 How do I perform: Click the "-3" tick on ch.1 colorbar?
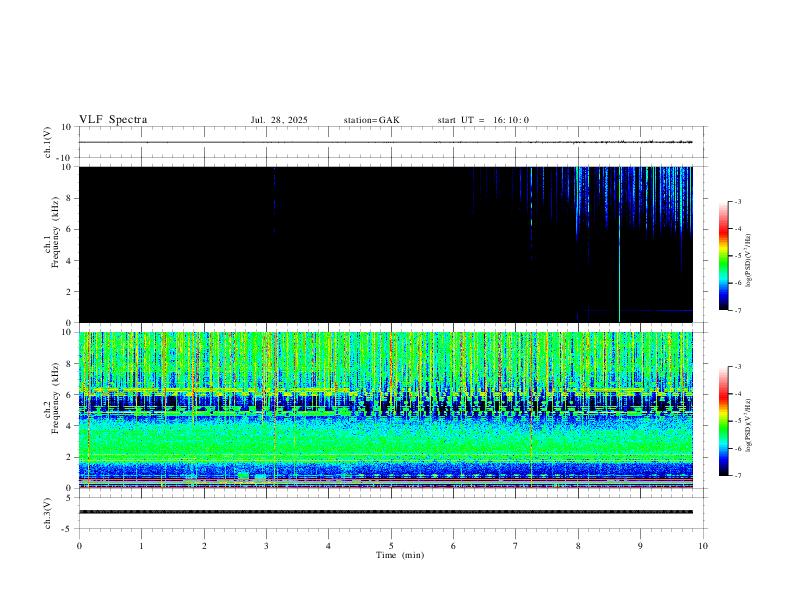(x=738, y=201)
